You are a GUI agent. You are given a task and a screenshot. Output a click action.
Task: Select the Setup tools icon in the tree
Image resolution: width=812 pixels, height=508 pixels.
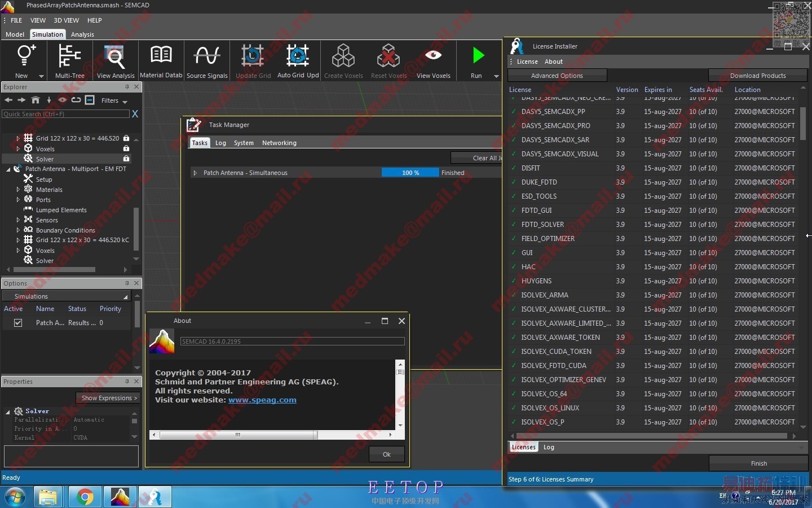(28, 179)
